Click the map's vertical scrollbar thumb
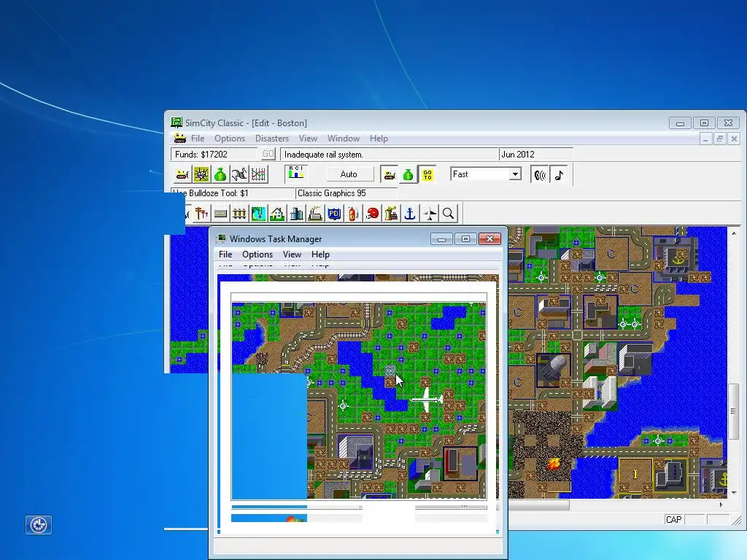This screenshot has width=747, height=560. pos(733,411)
